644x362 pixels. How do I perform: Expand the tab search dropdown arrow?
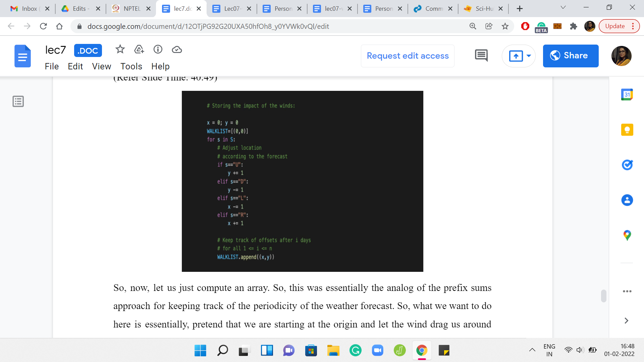pyautogui.click(x=563, y=8)
